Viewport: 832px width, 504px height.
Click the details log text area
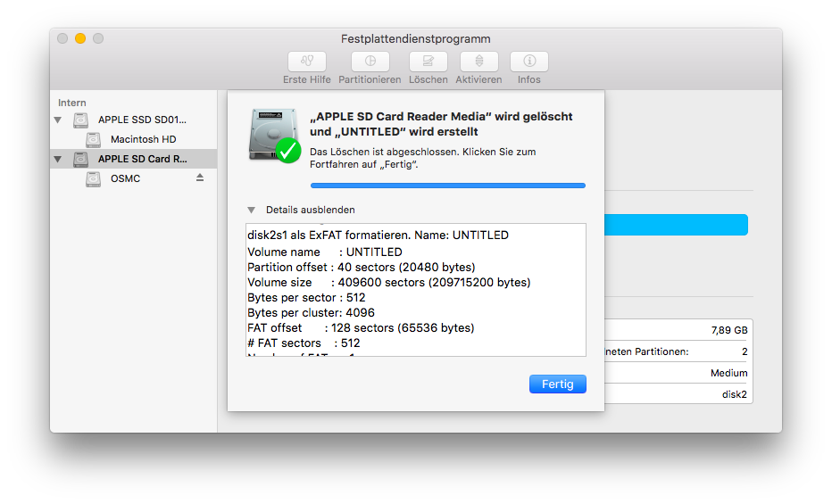[x=416, y=290]
